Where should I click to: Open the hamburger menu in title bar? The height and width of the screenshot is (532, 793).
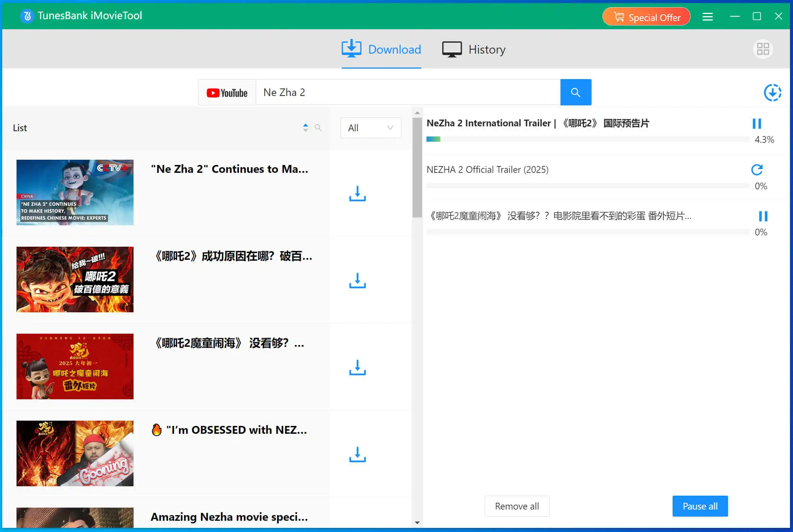tap(707, 16)
